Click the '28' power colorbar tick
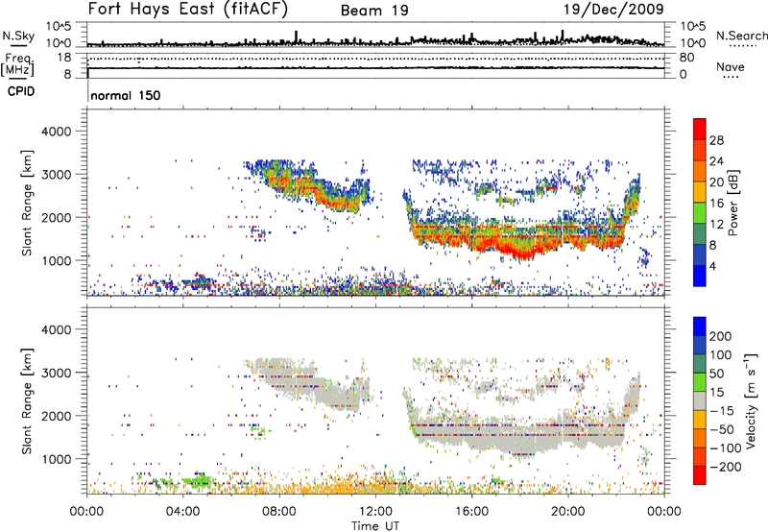The width and height of the screenshot is (768, 532). tap(716, 140)
